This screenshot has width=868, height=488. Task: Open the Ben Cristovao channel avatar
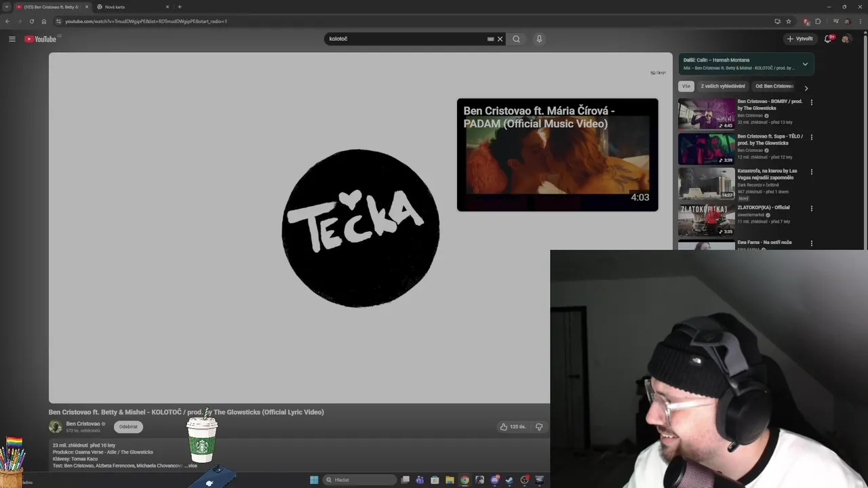point(56,426)
